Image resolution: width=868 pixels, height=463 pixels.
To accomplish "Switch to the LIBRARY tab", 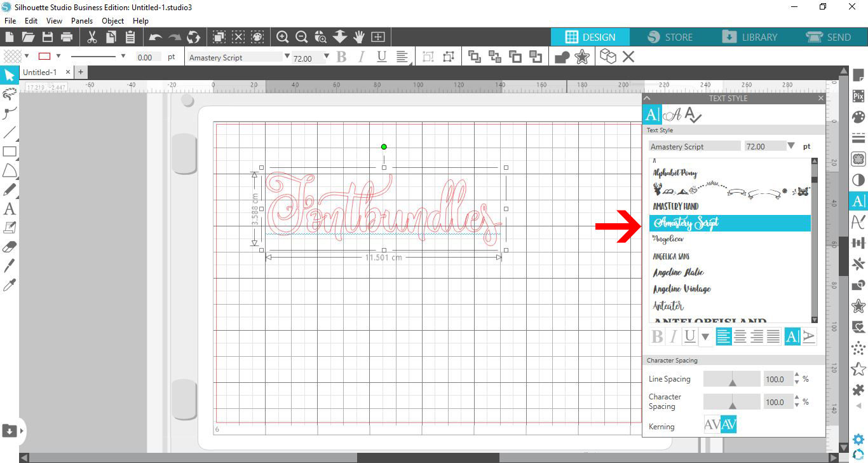I will pos(749,37).
